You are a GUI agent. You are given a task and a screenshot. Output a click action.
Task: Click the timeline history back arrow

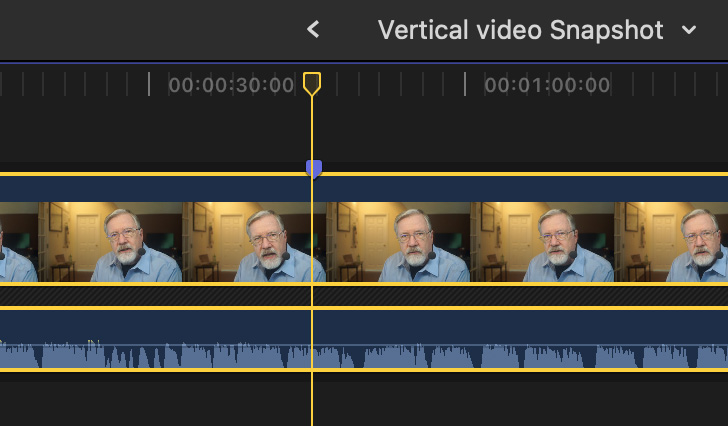coord(313,30)
